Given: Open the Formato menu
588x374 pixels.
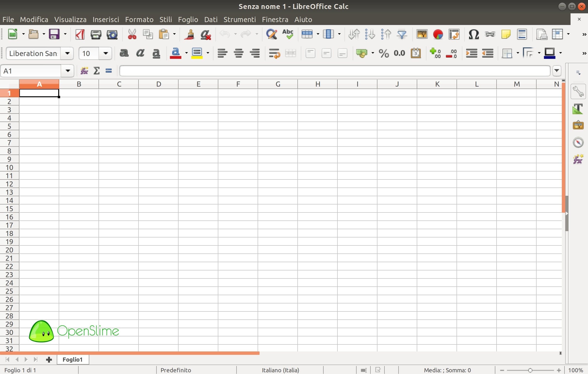Looking at the screenshot, I should (x=139, y=19).
